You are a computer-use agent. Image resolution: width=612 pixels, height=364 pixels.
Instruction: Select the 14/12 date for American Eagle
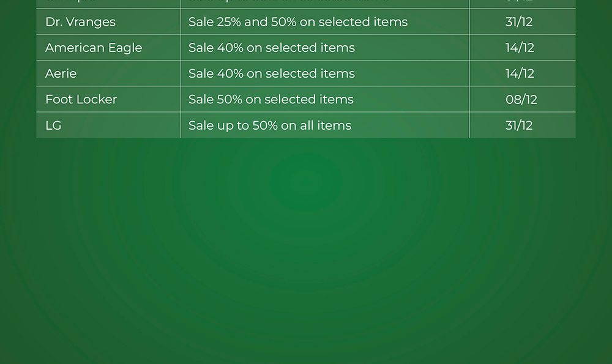[x=520, y=48]
